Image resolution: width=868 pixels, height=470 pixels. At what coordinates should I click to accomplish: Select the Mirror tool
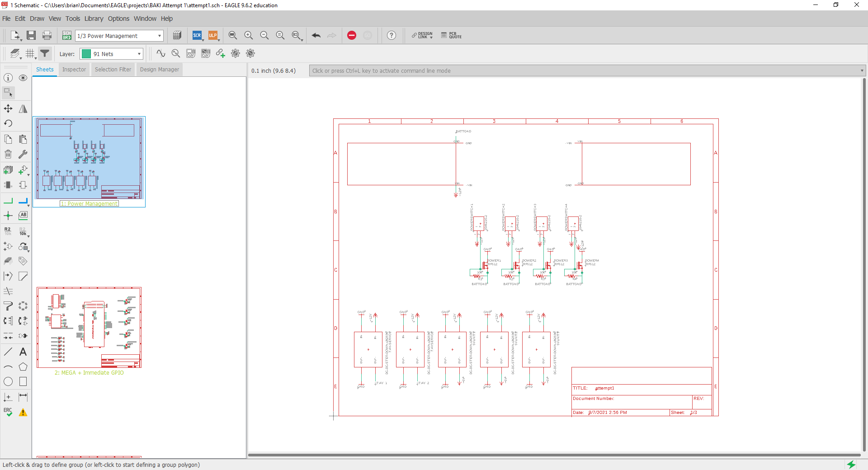tap(23, 108)
